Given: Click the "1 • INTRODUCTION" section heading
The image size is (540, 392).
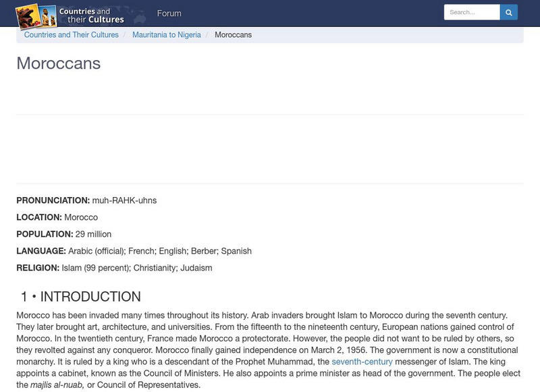Looking at the screenshot, I should [81, 297].
